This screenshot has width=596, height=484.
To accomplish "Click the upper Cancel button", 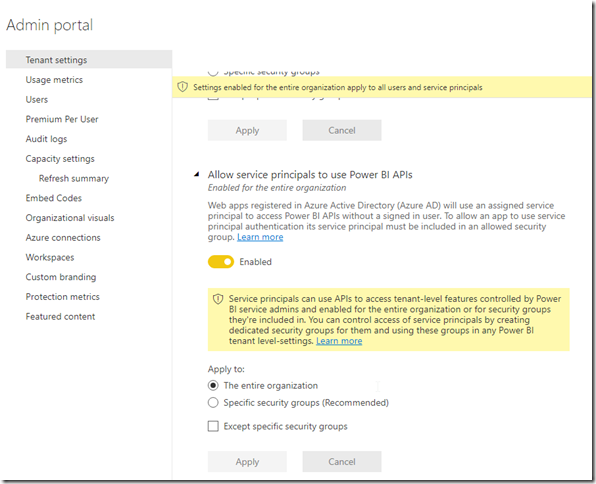I will [x=342, y=130].
